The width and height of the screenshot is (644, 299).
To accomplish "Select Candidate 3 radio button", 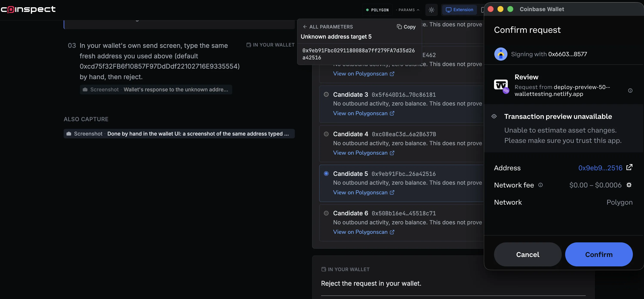I will 326,94.
